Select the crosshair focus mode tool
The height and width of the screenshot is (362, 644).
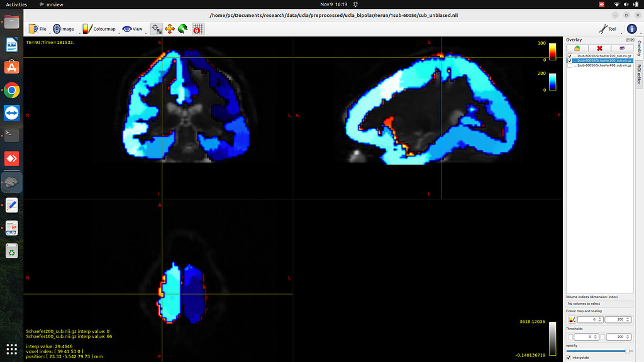click(x=156, y=29)
